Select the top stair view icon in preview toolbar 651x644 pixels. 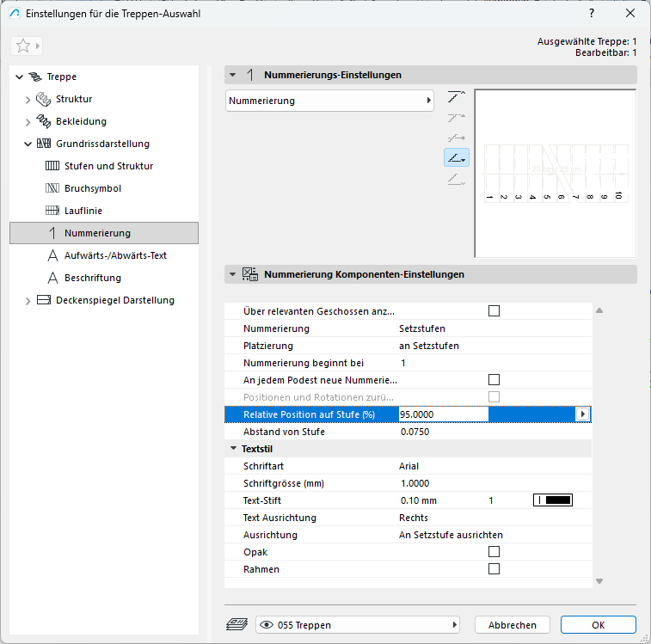pyautogui.click(x=457, y=97)
